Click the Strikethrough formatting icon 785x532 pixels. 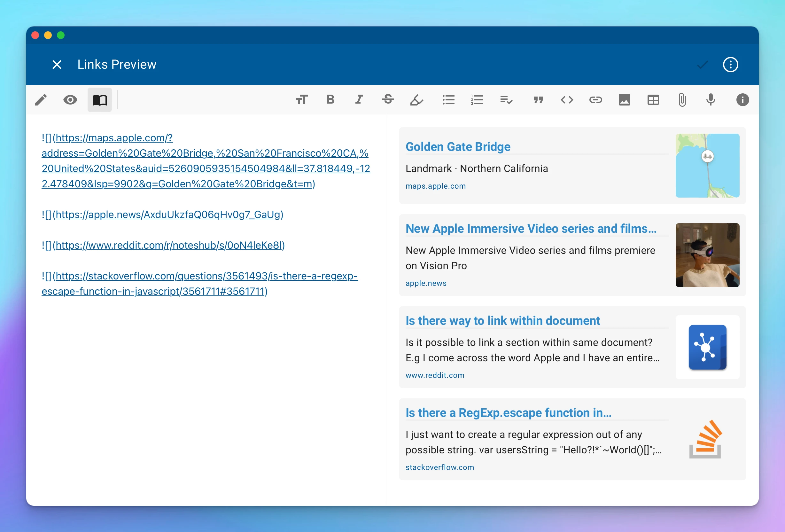388,100
